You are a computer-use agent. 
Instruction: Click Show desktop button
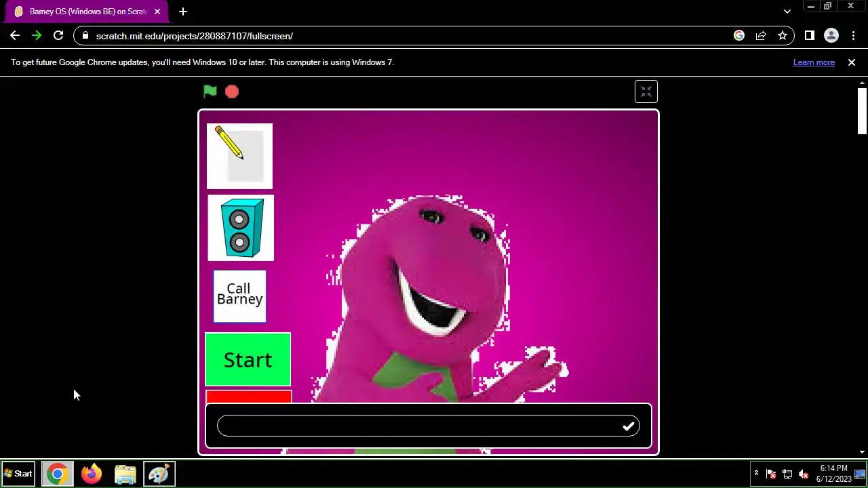tap(861, 474)
